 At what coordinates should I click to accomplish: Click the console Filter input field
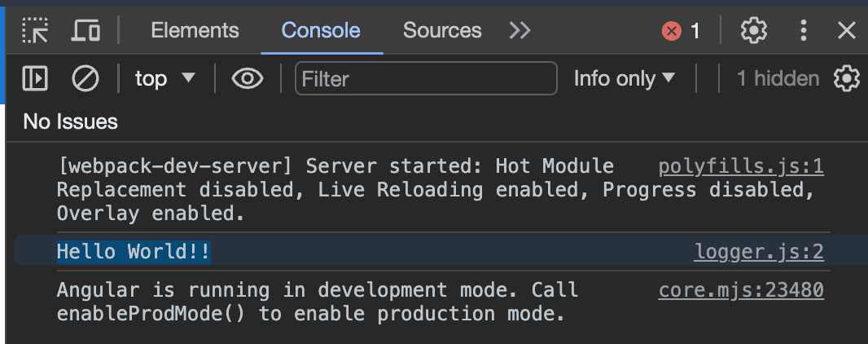point(426,78)
